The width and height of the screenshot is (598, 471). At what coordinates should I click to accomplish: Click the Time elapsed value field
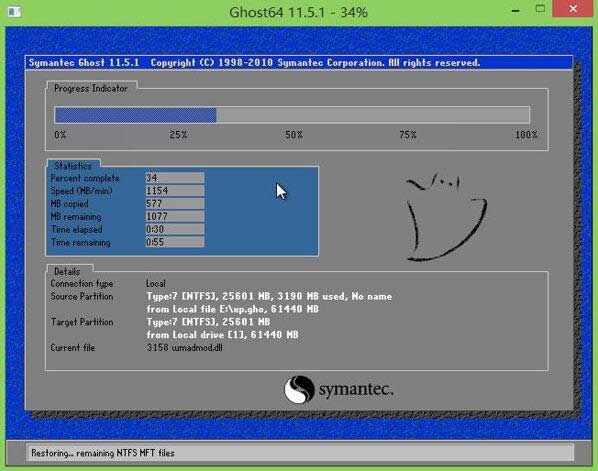[x=175, y=229]
